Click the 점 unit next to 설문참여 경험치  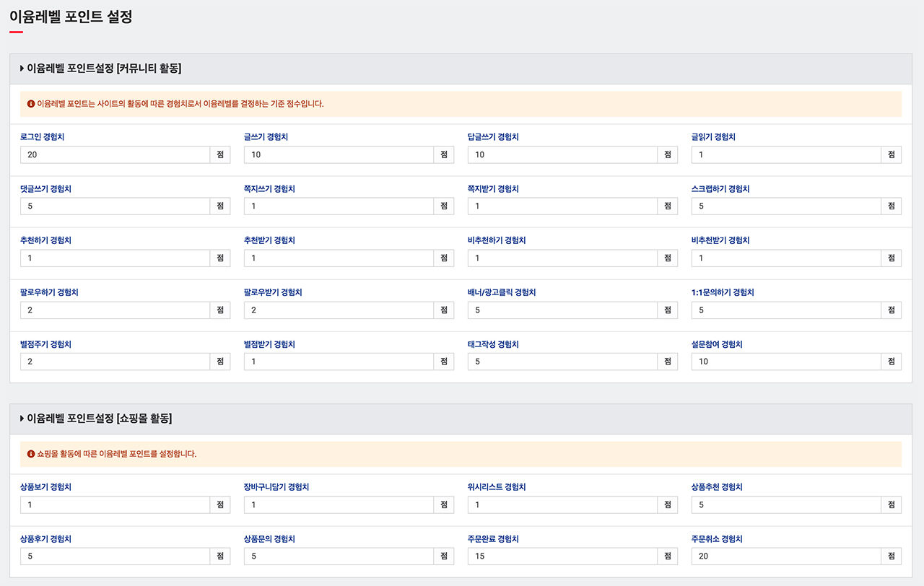coord(892,362)
